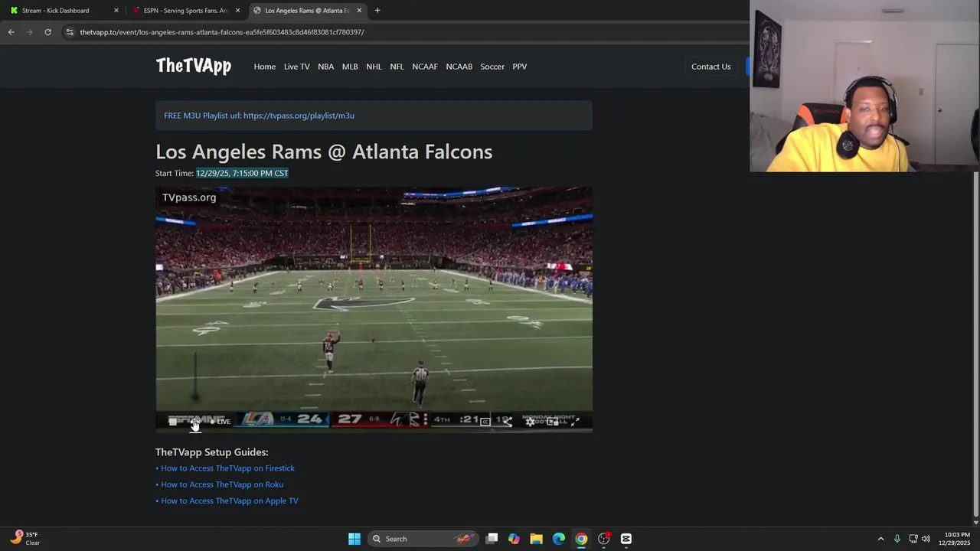The width and height of the screenshot is (980, 551).
Task: Open video player settings gear
Action: click(x=530, y=422)
